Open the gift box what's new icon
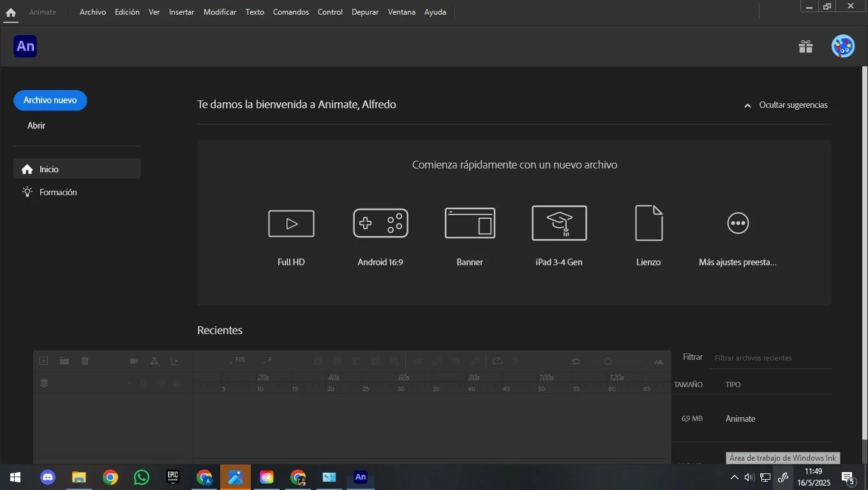Image resolution: width=868 pixels, height=490 pixels. [x=805, y=47]
